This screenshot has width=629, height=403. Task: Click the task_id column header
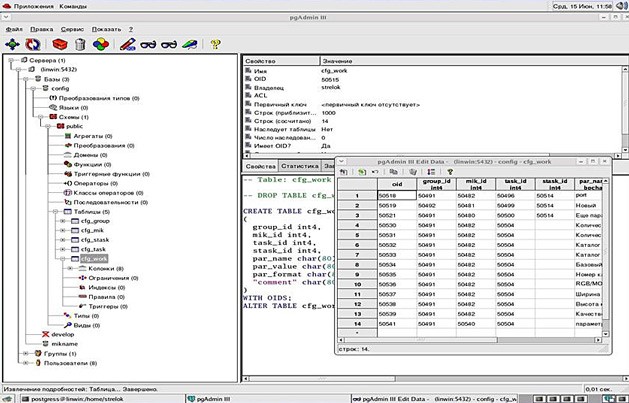click(x=515, y=184)
